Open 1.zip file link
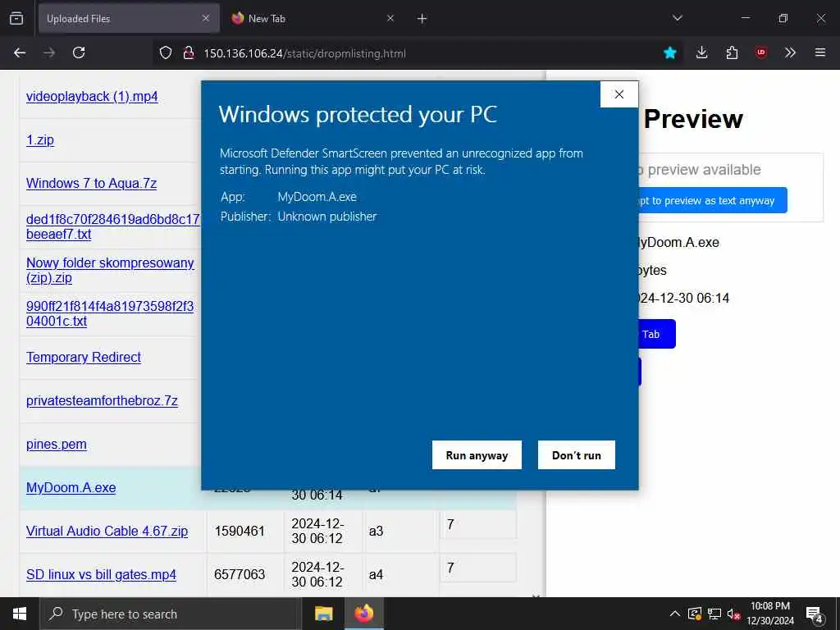 [40, 139]
